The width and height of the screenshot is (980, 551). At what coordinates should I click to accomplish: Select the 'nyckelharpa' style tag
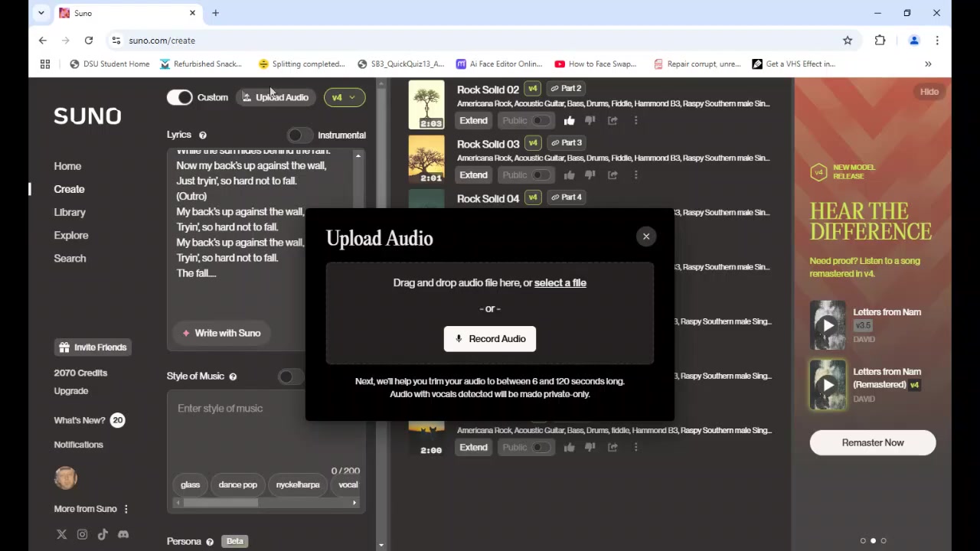pyautogui.click(x=298, y=484)
